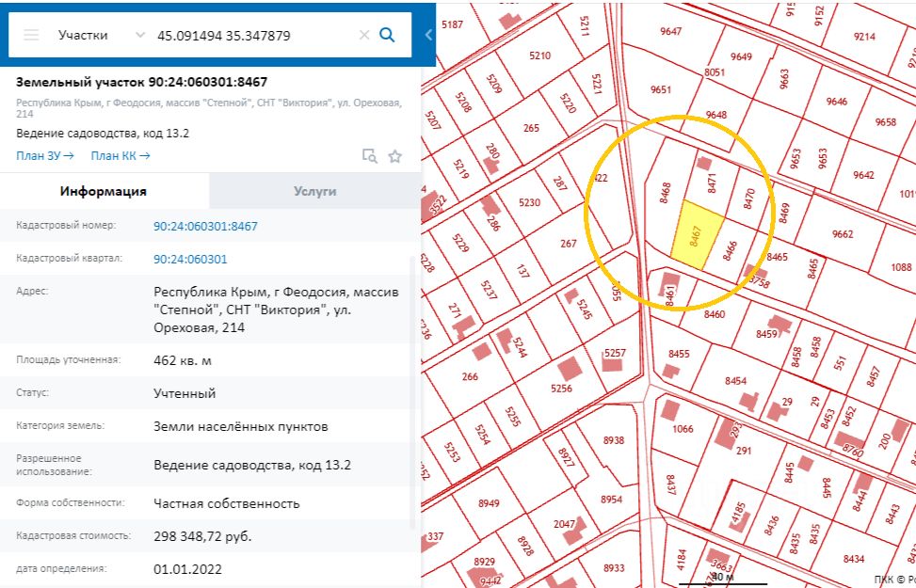Screen dimensions: 916x588
Task: Click the search field with coordinates
Action: pos(251,36)
